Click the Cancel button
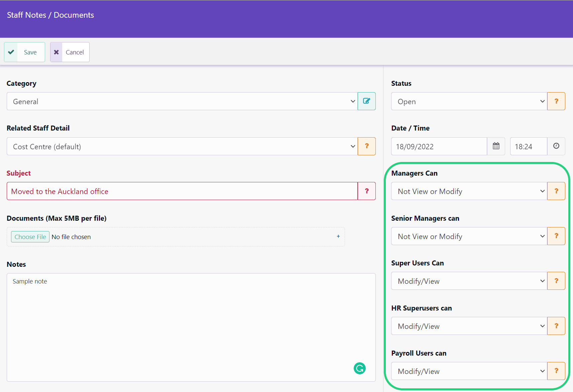Viewport: 573px width, 392px height. [x=70, y=52]
